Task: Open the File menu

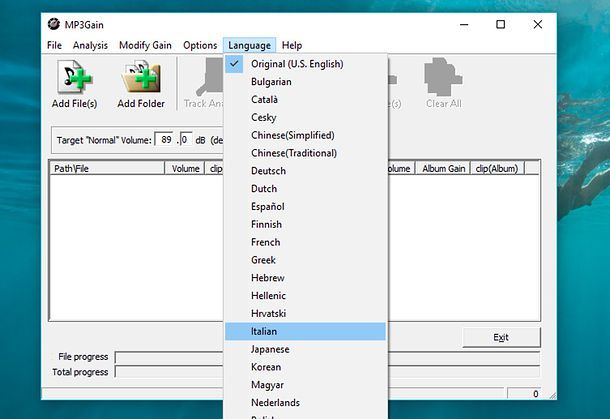Action: coord(54,45)
